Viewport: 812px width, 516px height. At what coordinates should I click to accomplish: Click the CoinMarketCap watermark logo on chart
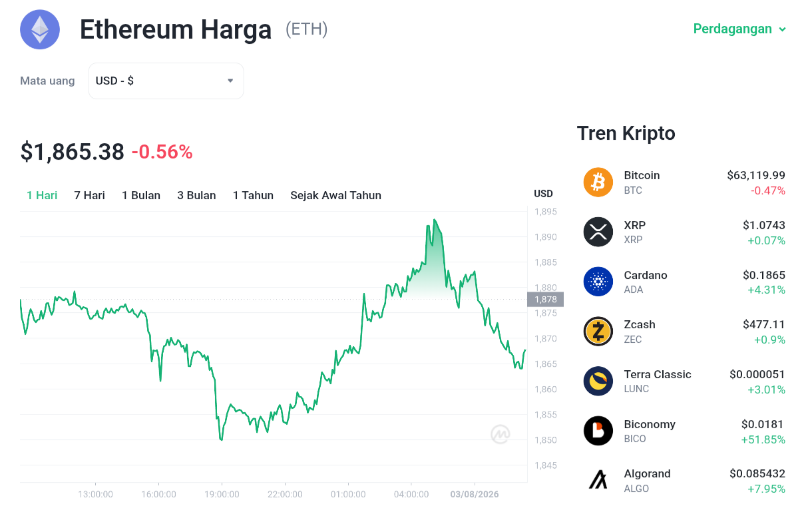pyautogui.click(x=501, y=434)
